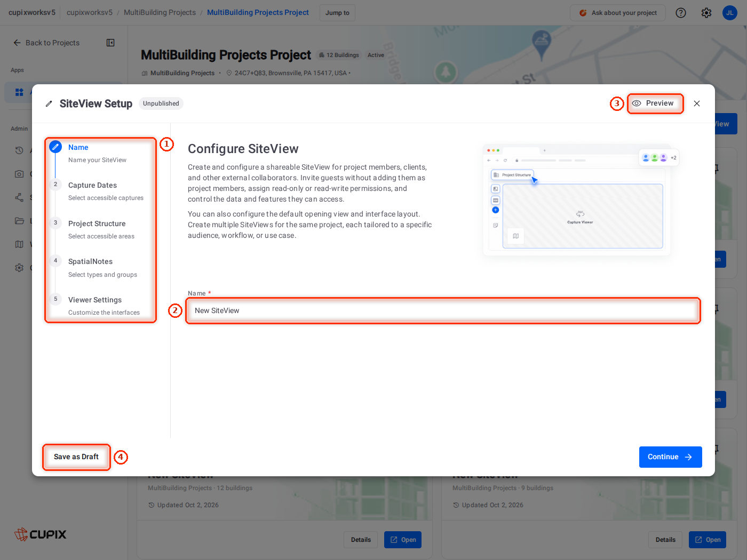Open the help question mark icon
The height and width of the screenshot is (560, 747).
[x=681, y=13]
